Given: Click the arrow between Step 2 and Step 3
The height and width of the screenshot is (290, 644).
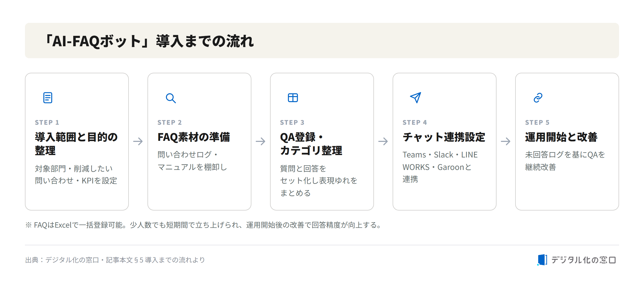Looking at the screenshot, I should click(x=260, y=141).
